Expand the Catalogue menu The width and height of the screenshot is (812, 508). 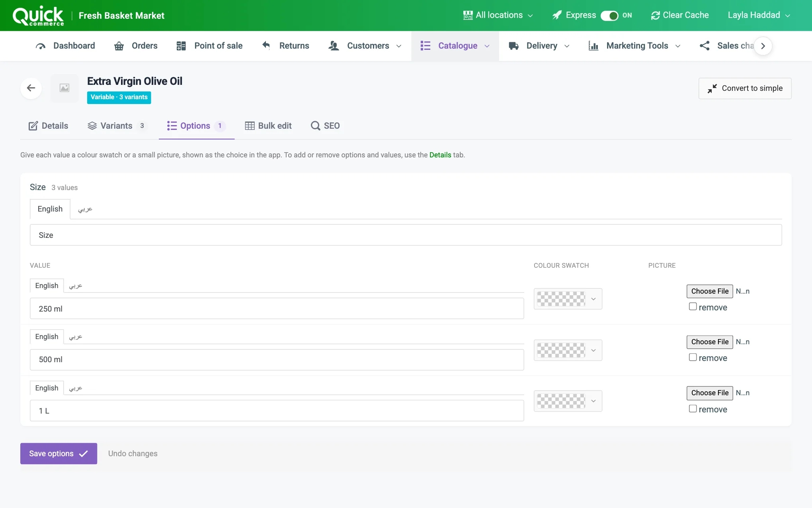tap(455, 46)
